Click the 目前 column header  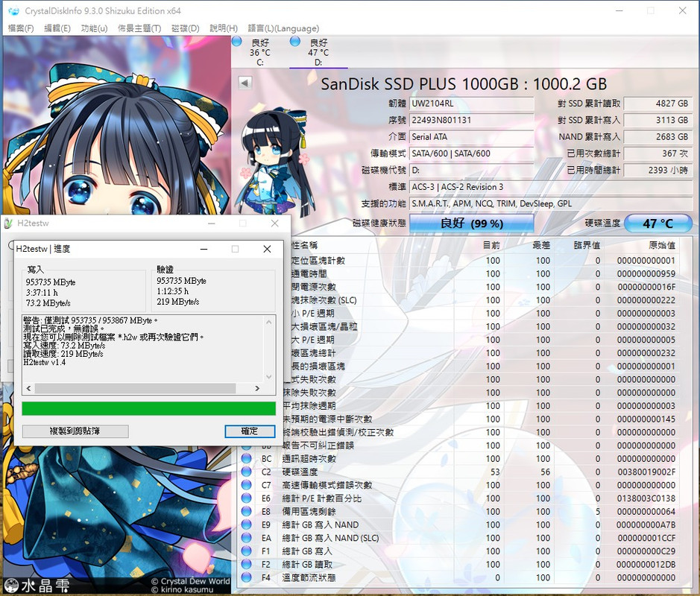491,245
